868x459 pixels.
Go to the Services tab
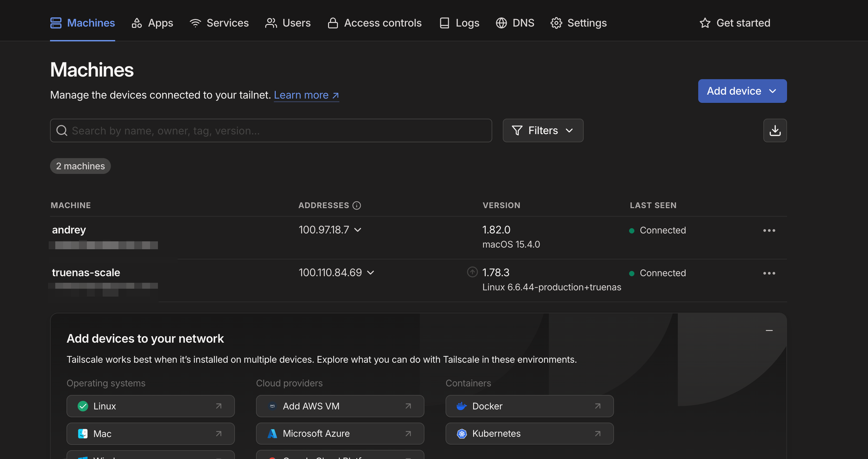[x=219, y=23]
